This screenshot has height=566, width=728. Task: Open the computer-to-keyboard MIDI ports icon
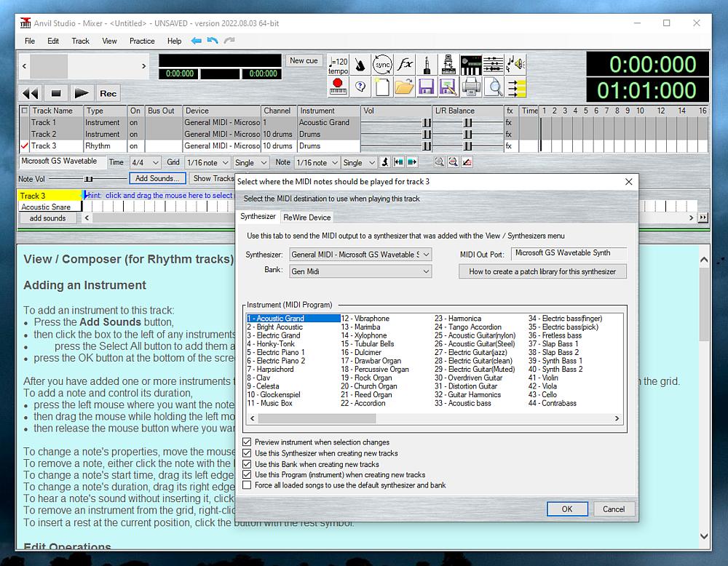[449, 65]
